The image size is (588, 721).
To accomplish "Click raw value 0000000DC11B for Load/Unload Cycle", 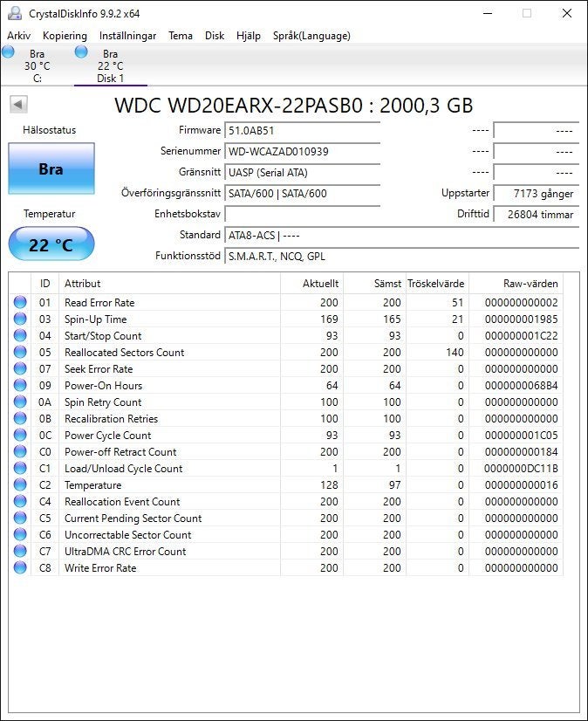I will click(x=522, y=469).
